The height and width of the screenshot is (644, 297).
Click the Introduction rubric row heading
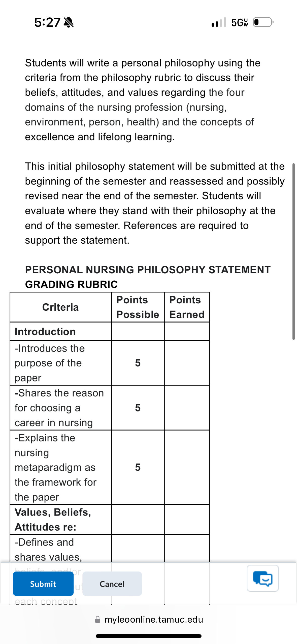[x=45, y=332]
